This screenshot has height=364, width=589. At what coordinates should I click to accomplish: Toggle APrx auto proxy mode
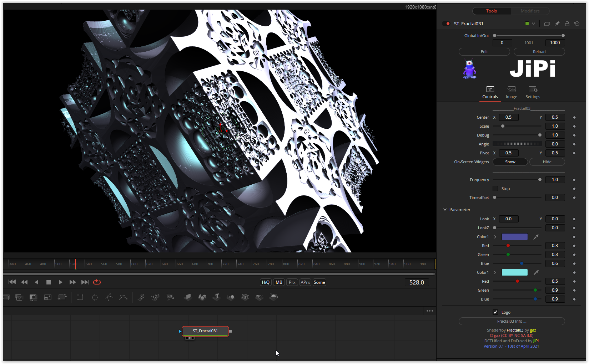(x=305, y=282)
